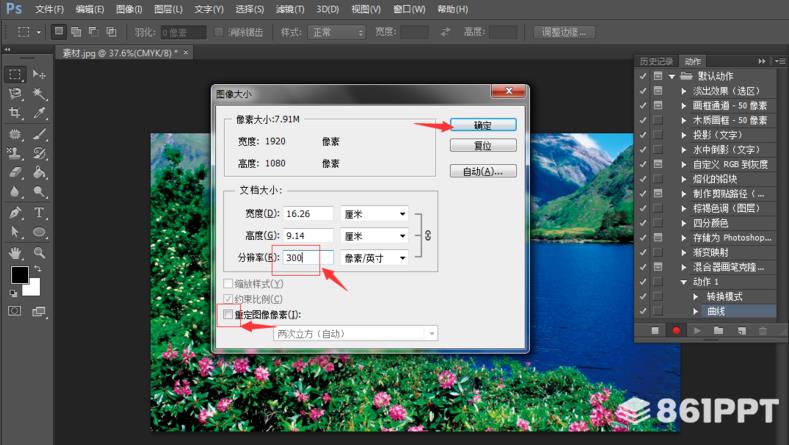Viewport: 789px width, 445px height.
Task: Click the black foreground color swatch
Action: 19,275
